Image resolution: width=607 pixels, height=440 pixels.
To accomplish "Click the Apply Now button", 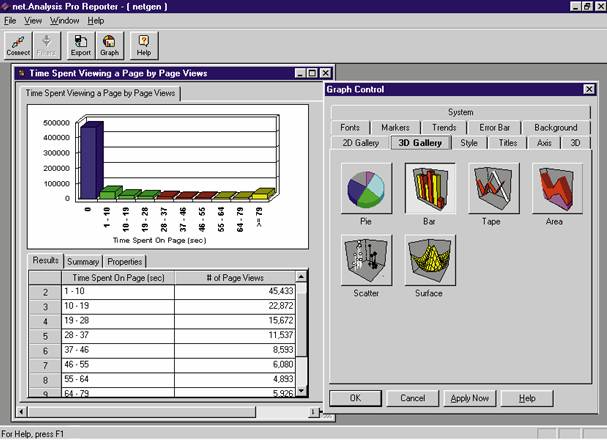I will pos(470,398).
